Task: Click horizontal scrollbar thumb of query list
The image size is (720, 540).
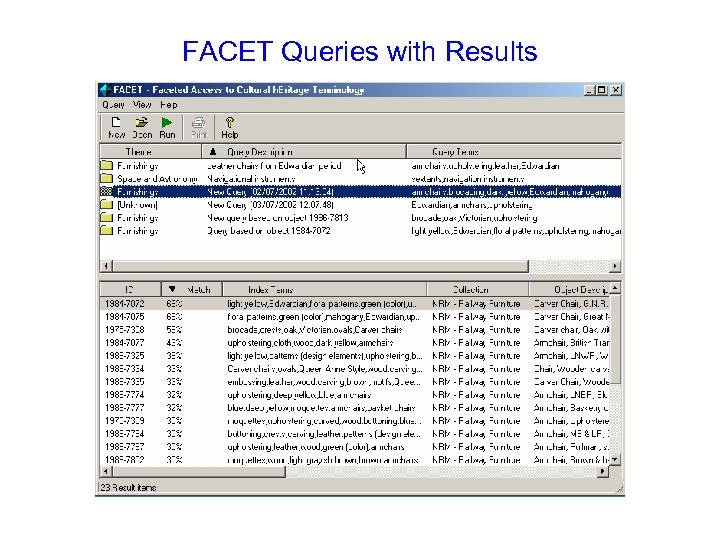Action: coord(321,266)
